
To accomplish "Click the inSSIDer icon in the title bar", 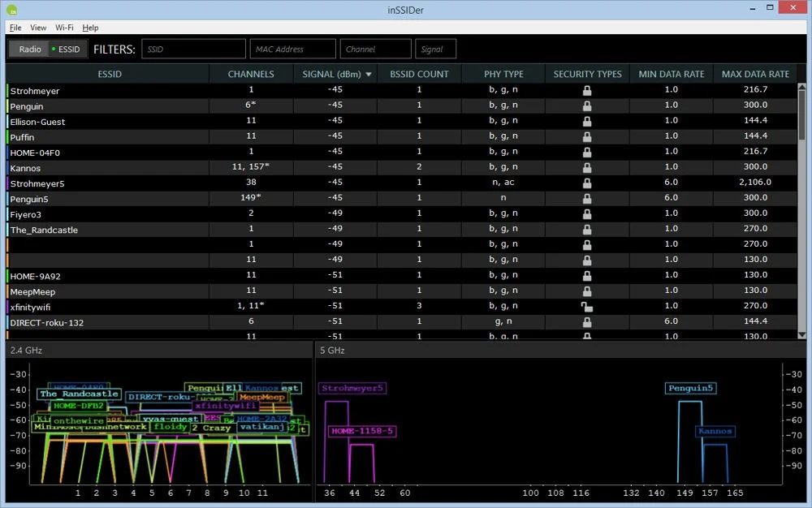I will 11,10.
